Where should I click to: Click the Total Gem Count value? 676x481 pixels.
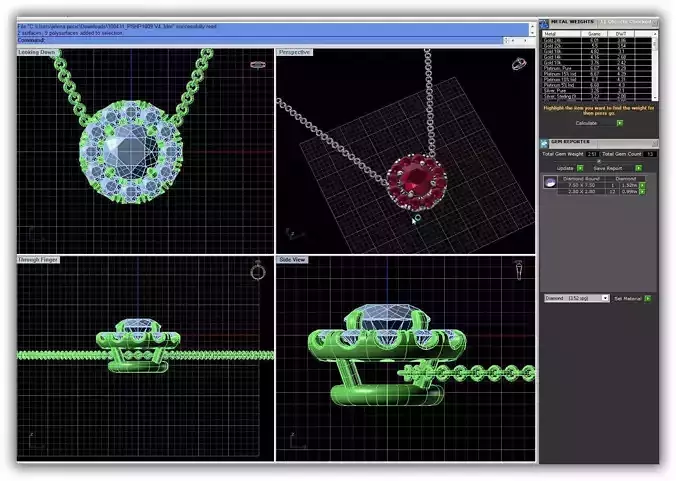click(650, 154)
